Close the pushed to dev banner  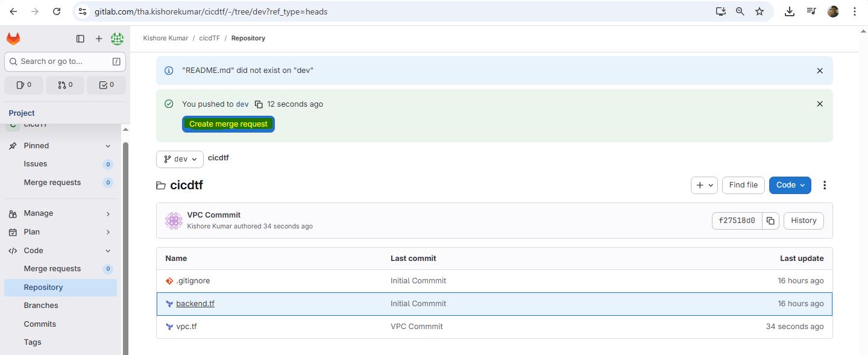click(x=819, y=104)
